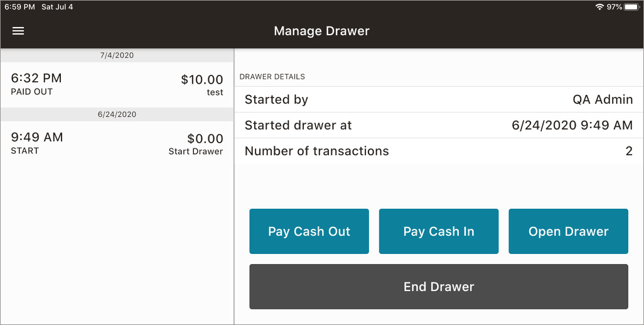Tap the 6/24/2020 date header
The image size is (644, 325).
point(117,114)
